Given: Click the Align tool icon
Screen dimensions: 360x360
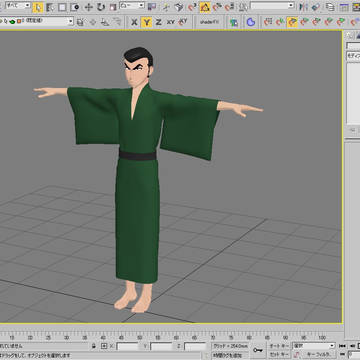Looking at the screenshot, I should pos(316,7).
